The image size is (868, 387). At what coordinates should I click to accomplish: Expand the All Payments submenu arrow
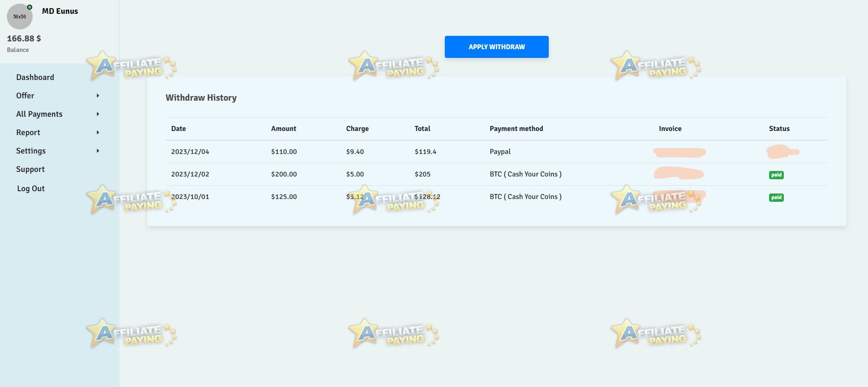pyautogui.click(x=98, y=114)
